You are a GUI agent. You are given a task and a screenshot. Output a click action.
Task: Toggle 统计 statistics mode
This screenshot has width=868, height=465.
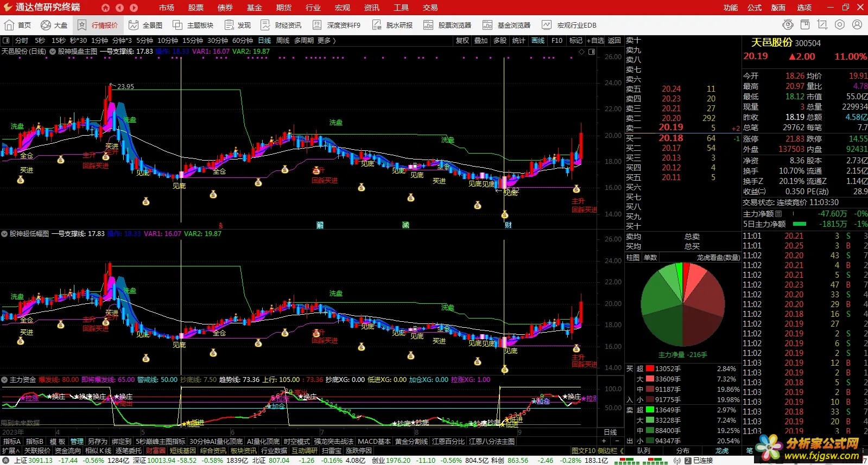point(519,41)
